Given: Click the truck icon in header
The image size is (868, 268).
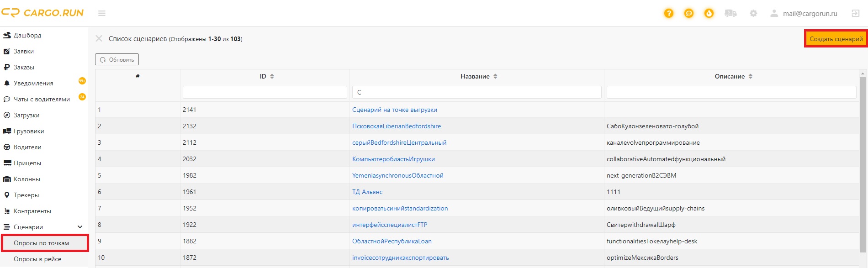Looking at the screenshot, I should pyautogui.click(x=730, y=13).
